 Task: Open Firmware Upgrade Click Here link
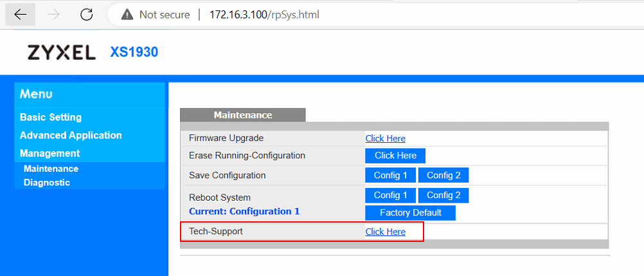click(385, 138)
